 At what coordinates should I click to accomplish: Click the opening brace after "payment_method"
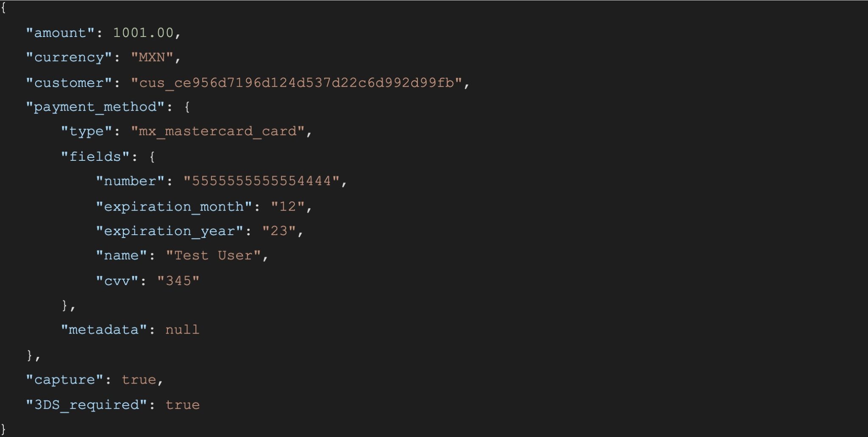pyautogui.click(x=187, y=107)
